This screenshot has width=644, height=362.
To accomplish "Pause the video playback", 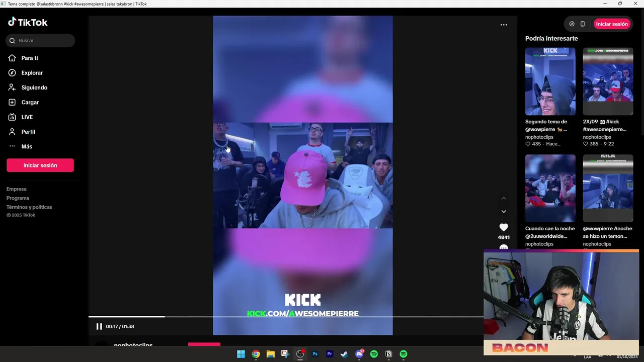I will coord(99,326).
